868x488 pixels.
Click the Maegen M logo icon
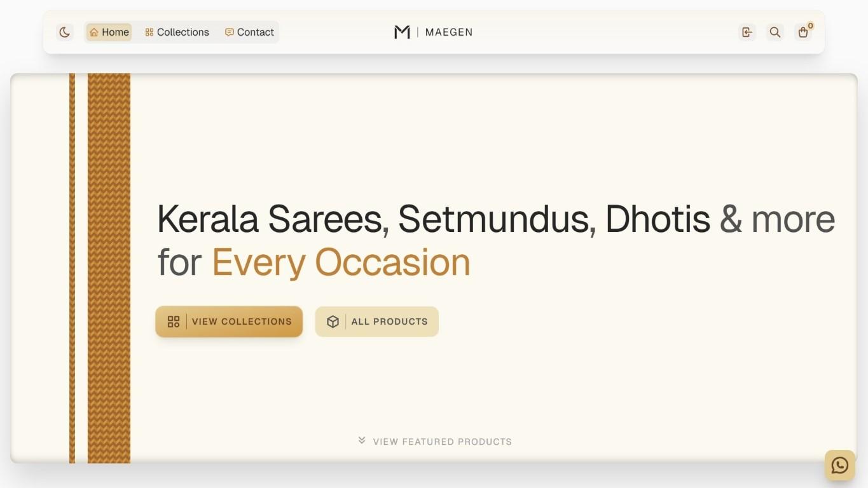tap(402, 32)
